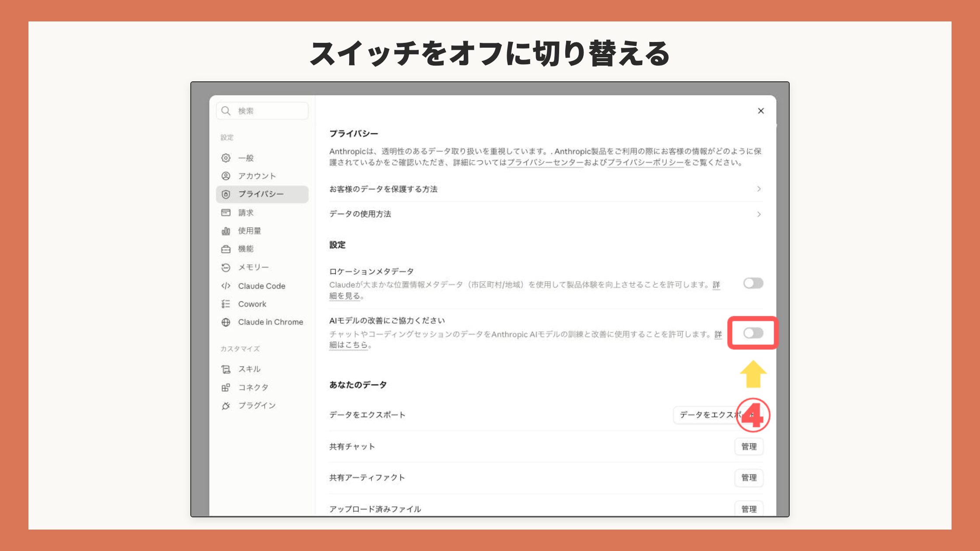Click the プライバシー lock icon
The width and height of the screenshot is (980, 551).
tap(226, 194)
